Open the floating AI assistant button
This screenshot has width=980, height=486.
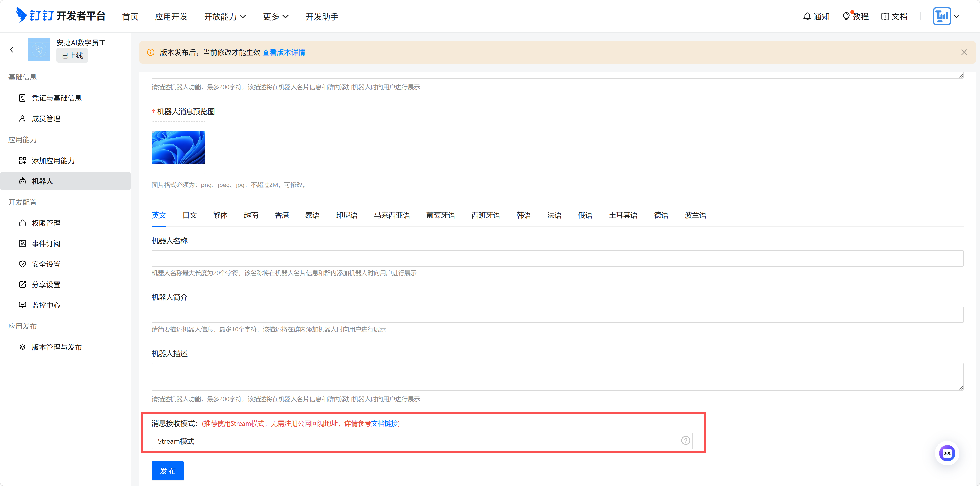pos(947,453)
